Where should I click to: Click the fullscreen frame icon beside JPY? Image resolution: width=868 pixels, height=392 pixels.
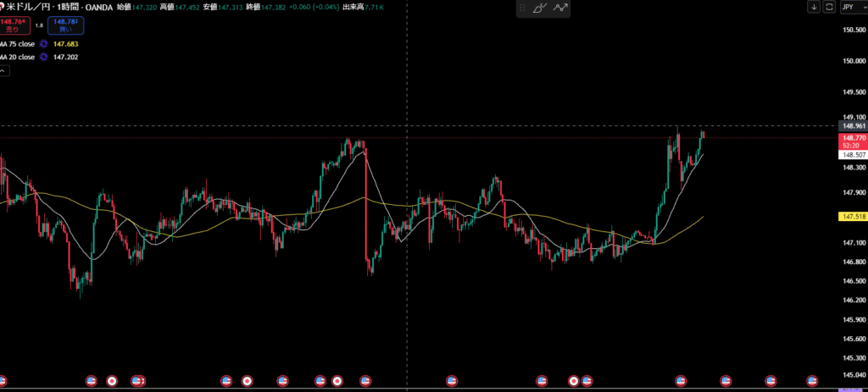(829, 7)
